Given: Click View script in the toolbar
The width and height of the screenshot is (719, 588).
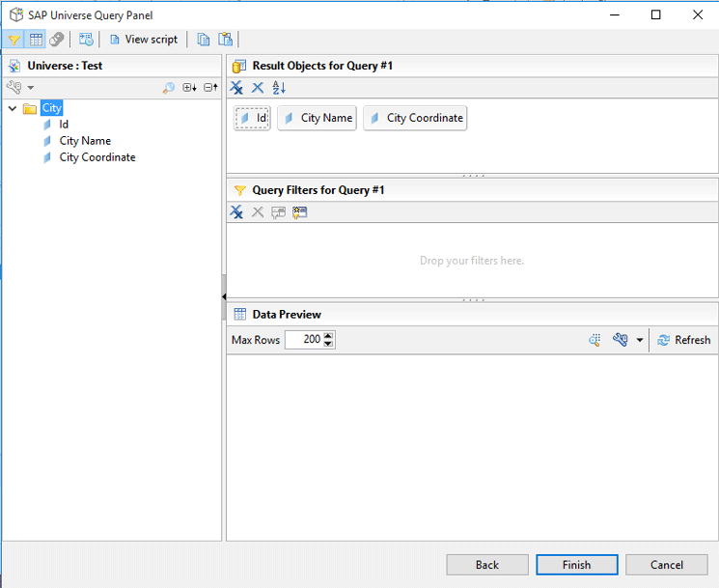Looking at the screenshot, I should click(x=144, y=40).
